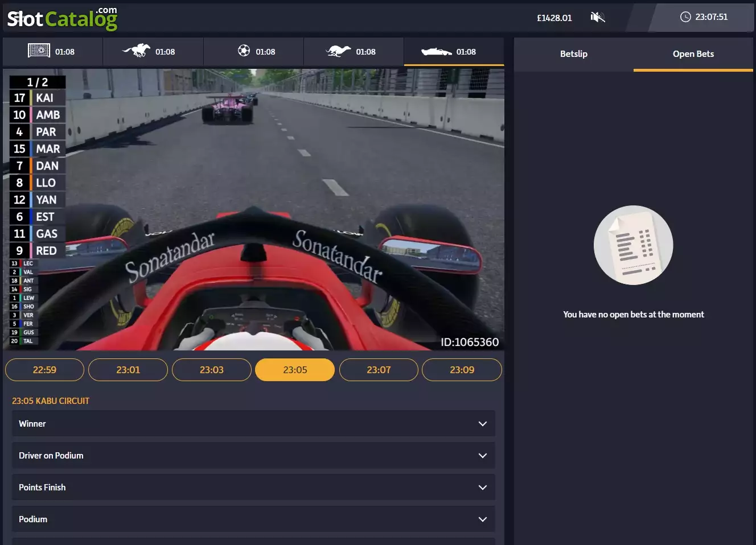Click the Driver on Podium chevron arrow
756x545 pixels.
tap(483, 456)
